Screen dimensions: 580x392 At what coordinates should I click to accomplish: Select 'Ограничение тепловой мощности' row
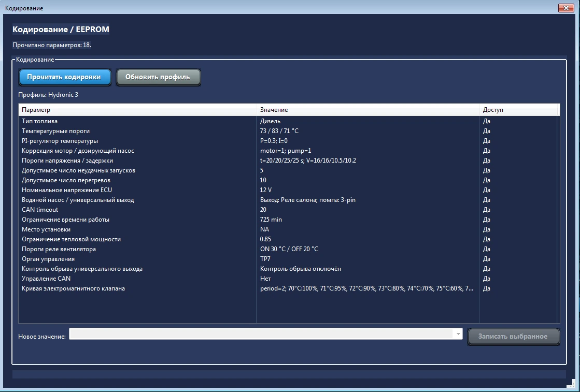[288, 239]
